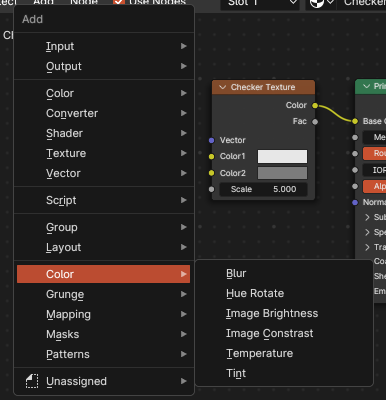Image resolution: width=386 pixels, height=400 pixels.
Task: Click the Normal input socket
Action: pos(355,202)
